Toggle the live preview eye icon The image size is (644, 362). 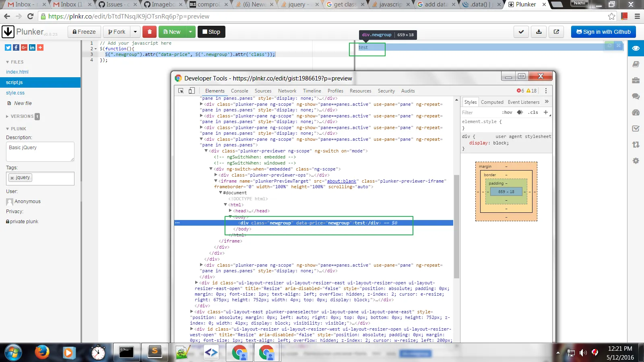tap(636, 48)
